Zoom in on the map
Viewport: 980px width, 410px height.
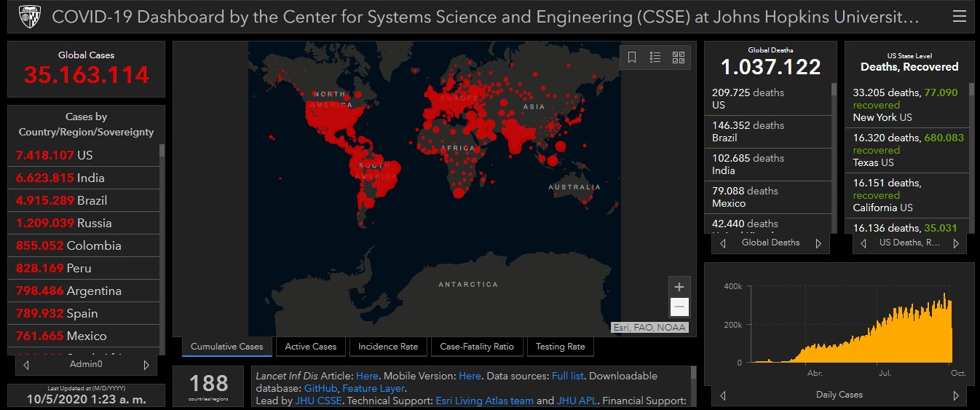(679, 287)
